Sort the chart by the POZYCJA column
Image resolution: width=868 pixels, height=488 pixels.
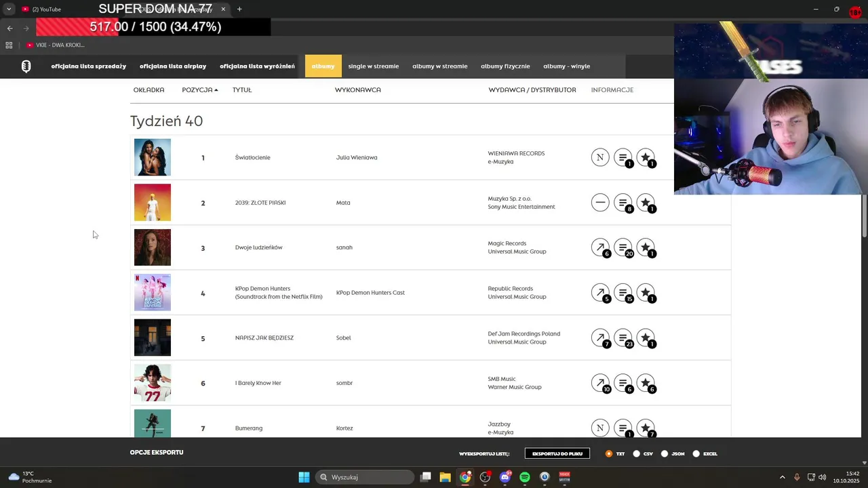pyautogui.click(x=199, y=89)
